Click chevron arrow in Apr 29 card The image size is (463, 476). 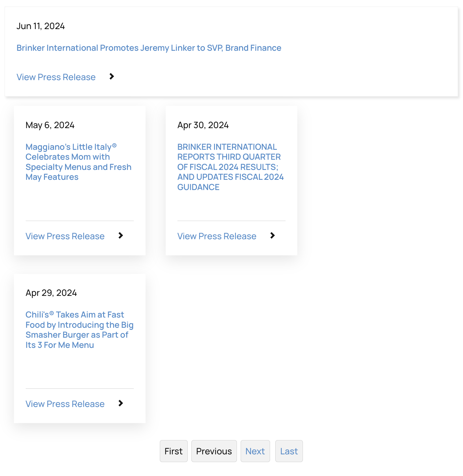pos(121,403)
